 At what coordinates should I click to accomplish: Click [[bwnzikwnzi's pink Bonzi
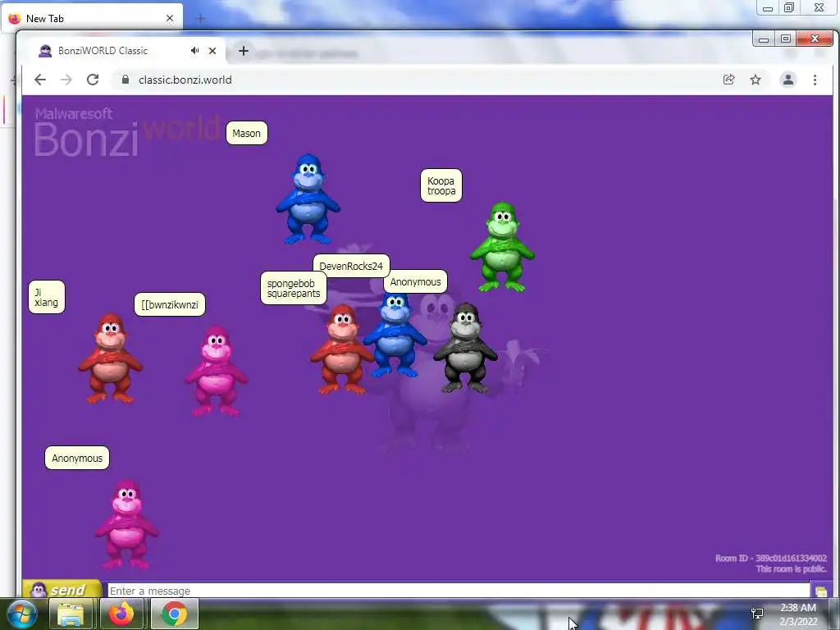(216, 371)
